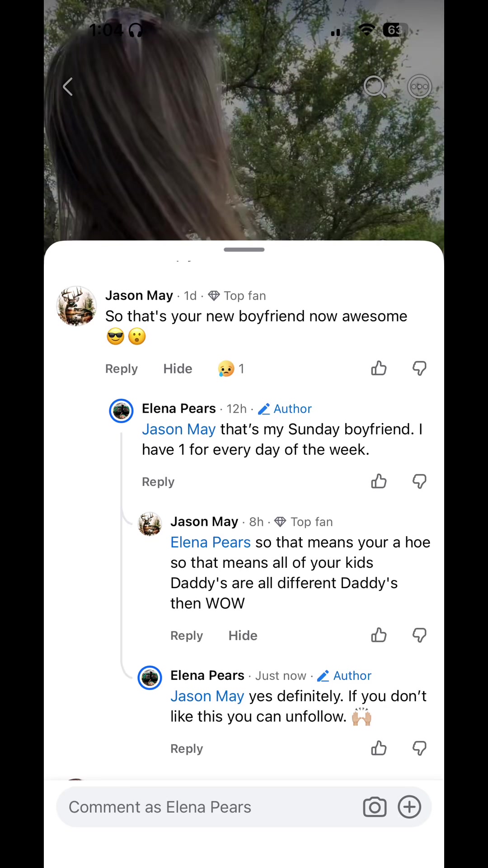
Task: Focus the Comment as Elena Pears field
Action: coord(208,807)
